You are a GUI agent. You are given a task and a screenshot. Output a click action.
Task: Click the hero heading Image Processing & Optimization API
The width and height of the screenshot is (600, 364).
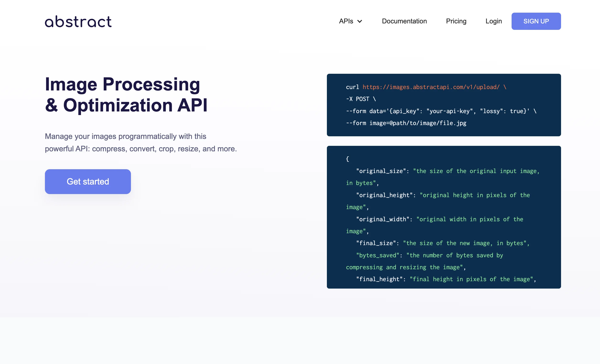[127, 95]
